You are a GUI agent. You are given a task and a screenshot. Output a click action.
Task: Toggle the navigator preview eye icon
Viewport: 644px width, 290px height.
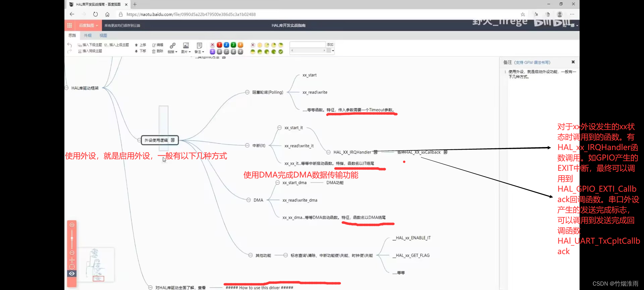[72, 274]
